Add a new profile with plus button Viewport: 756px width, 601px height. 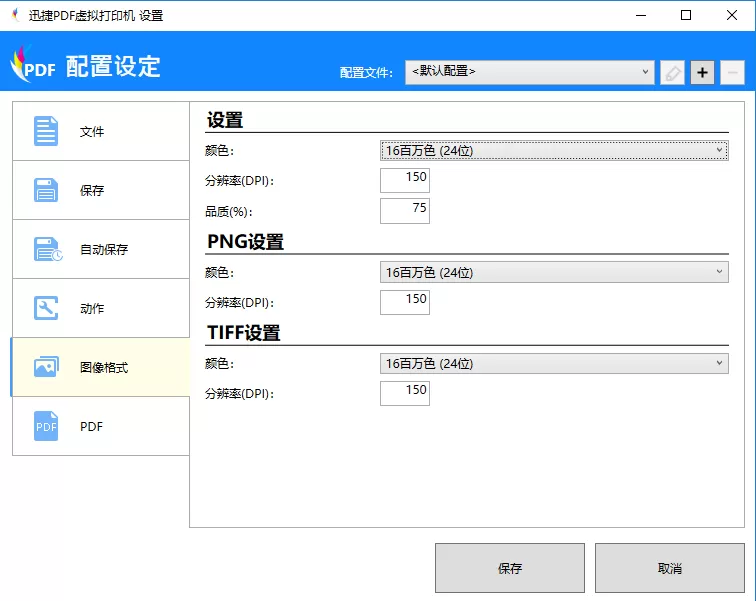pos(702,73)
